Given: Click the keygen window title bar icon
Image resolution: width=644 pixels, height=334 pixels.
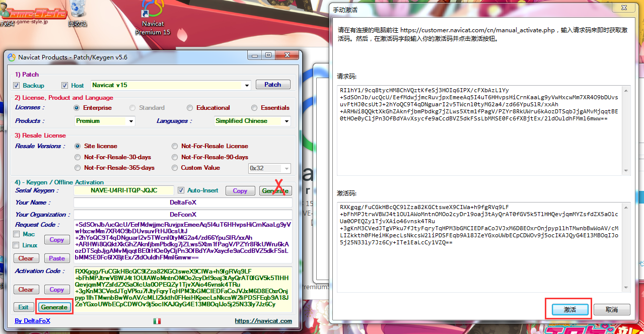Looking at the screenshot, I should point(12,57).
